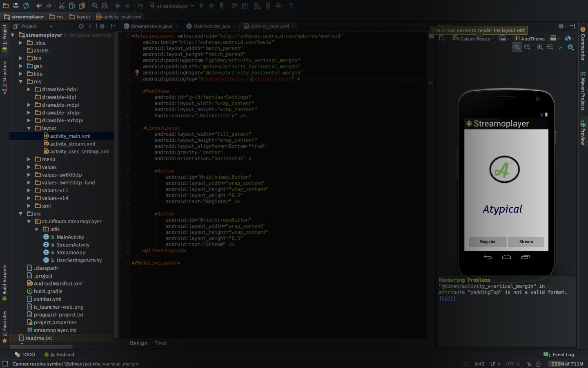Switch to the Design tab
This screenshot has height=368, width=588.
pyautogui.click(x=138, y=343)
